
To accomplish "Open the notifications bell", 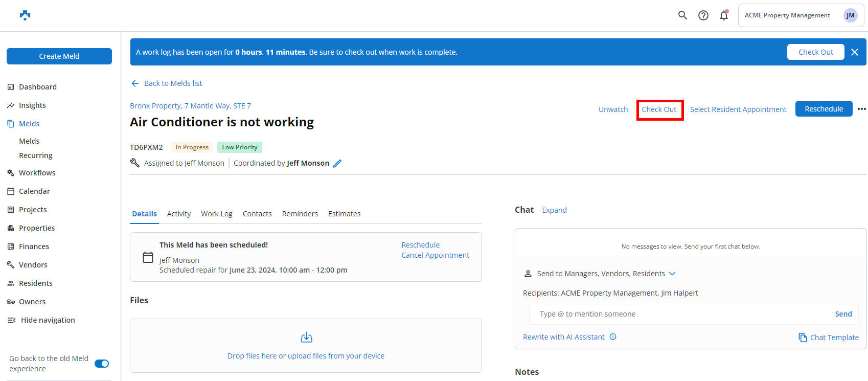I will 724,15.
